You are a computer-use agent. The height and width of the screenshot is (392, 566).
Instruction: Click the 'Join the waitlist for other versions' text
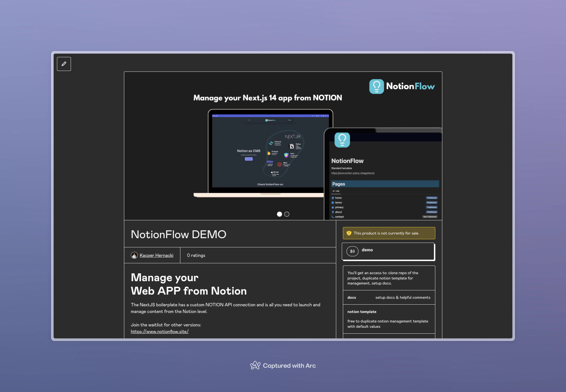pyautogui.click(x=166, y=325)
